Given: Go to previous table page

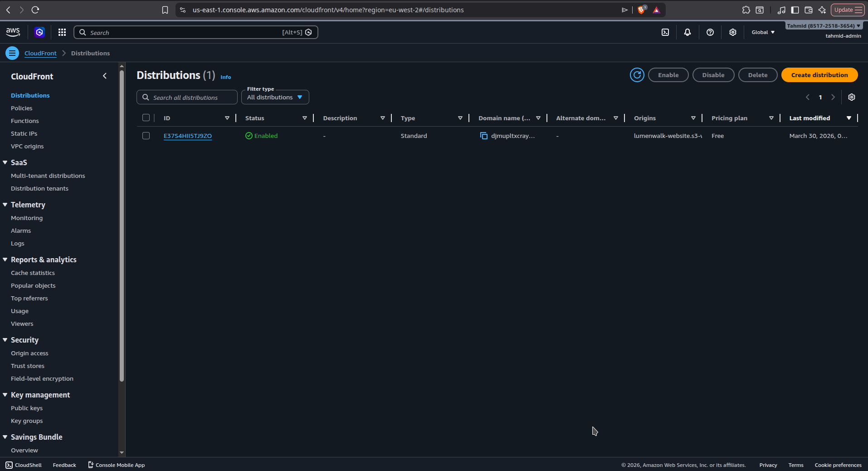Looking at the screenshot, I should (x=808, y=97).
